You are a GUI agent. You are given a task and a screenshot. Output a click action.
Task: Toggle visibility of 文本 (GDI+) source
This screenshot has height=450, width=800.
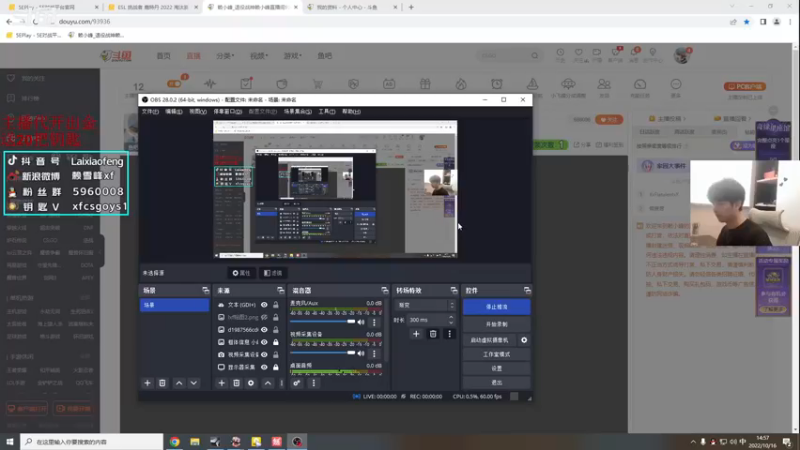tap(264, 305)
